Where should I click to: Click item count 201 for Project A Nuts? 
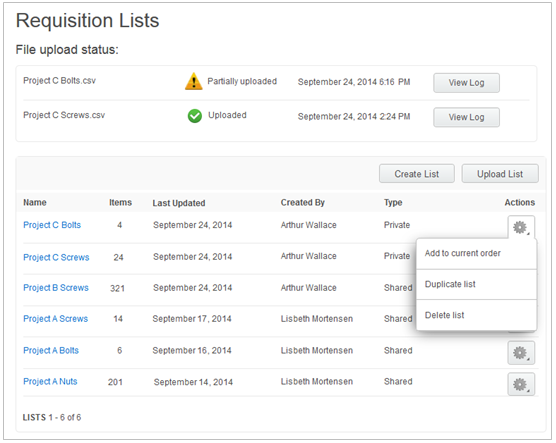[115, 382]
